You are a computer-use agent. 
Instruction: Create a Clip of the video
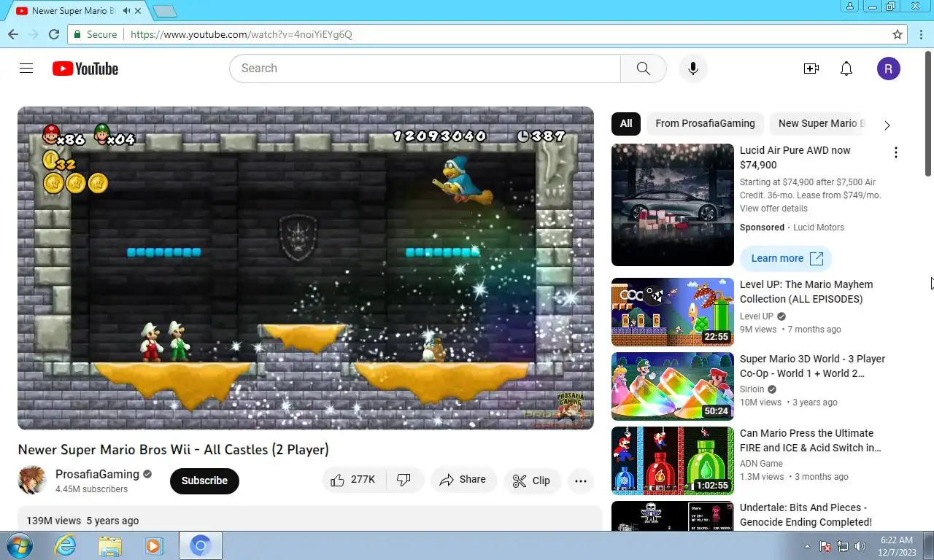531,481
